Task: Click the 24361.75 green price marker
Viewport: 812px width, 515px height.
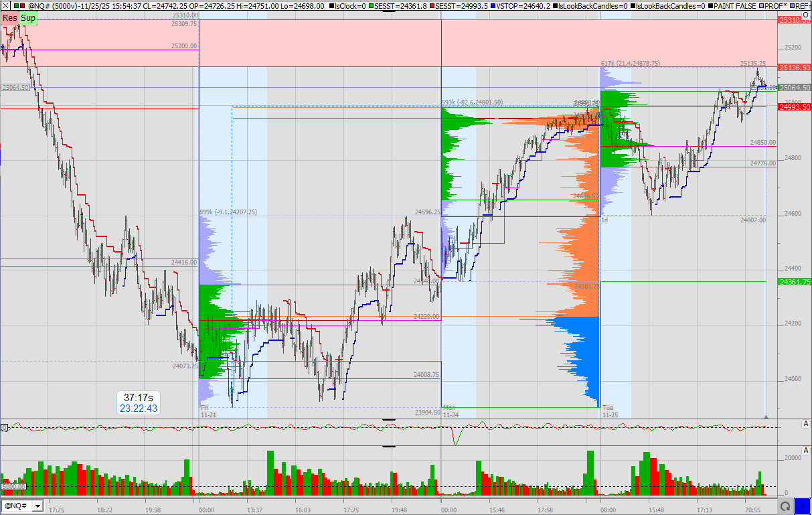Action: coord(795,282)
